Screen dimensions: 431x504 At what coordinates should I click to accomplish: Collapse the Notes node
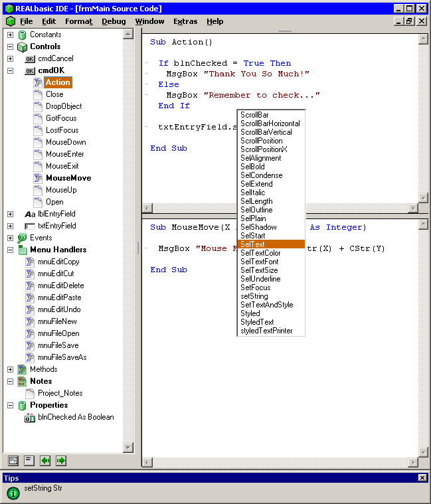(10, 382)
